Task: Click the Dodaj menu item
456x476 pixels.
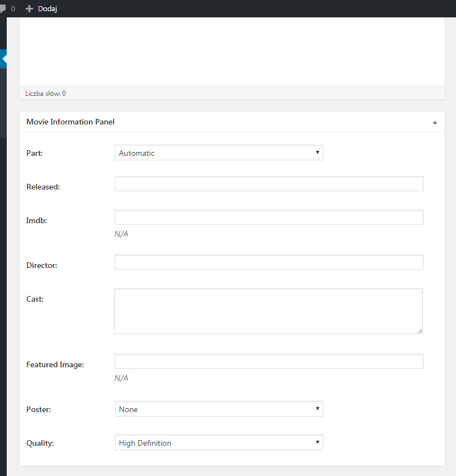Action: (41, 8)
